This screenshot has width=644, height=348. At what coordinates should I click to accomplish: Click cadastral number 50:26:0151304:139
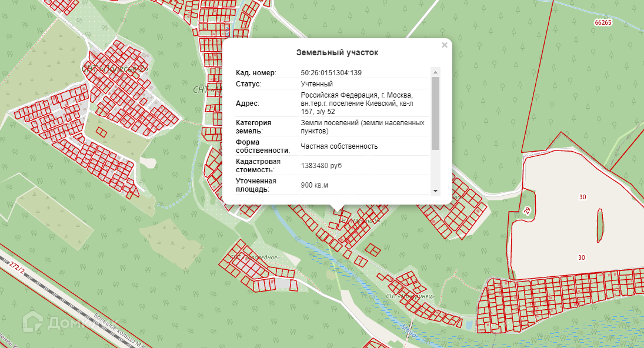tap(331, 73)
